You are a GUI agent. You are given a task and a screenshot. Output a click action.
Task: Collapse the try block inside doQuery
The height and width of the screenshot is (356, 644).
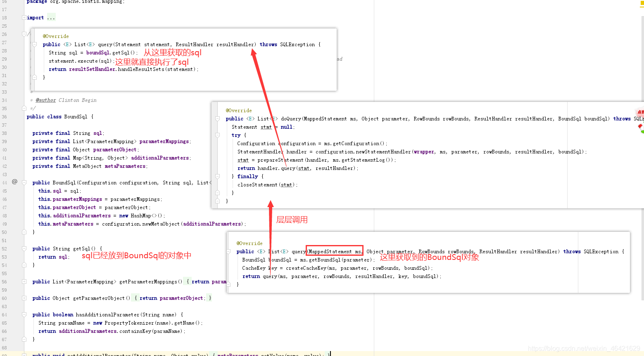pos(218,135)
